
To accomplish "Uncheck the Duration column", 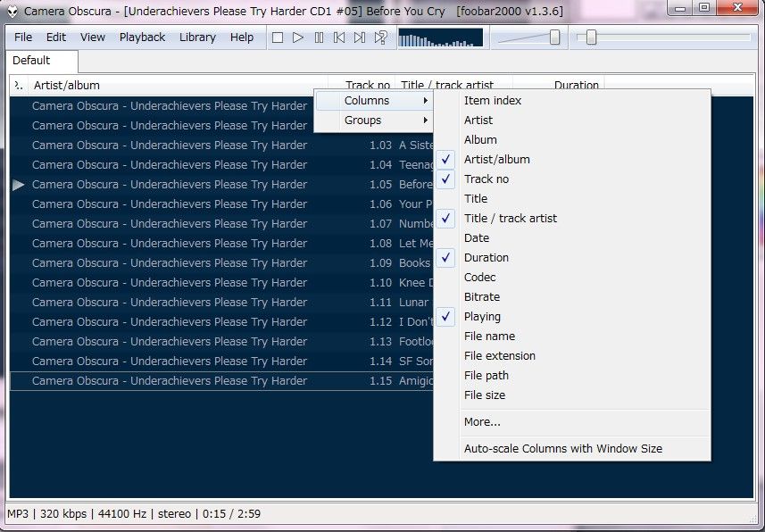I will click(x=572, y=258).
